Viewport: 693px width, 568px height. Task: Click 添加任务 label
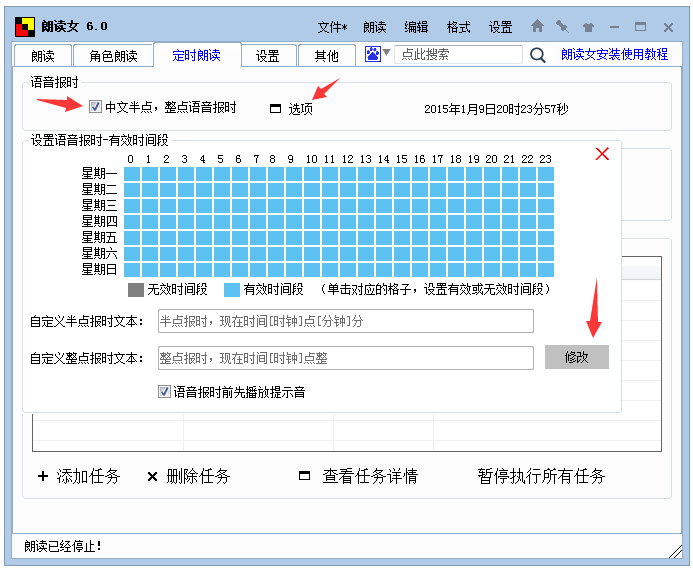[88, 476]
